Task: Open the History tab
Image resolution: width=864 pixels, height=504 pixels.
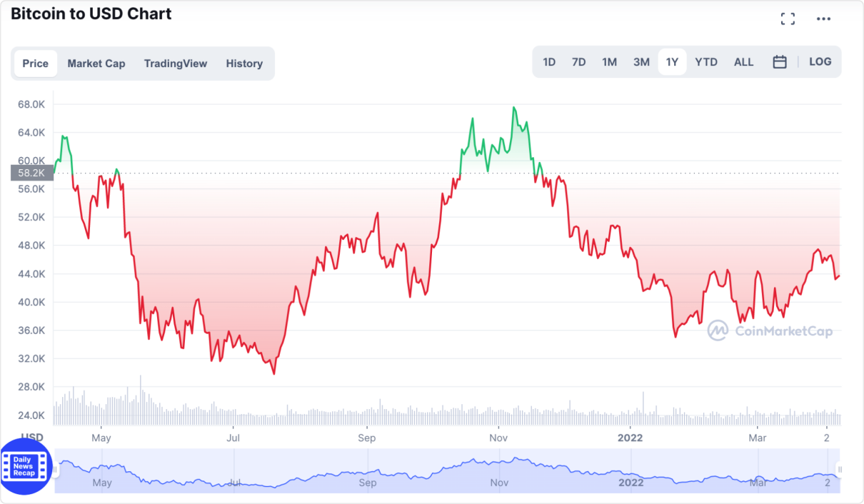Action: pyautogui.click(x=244, y=64)
